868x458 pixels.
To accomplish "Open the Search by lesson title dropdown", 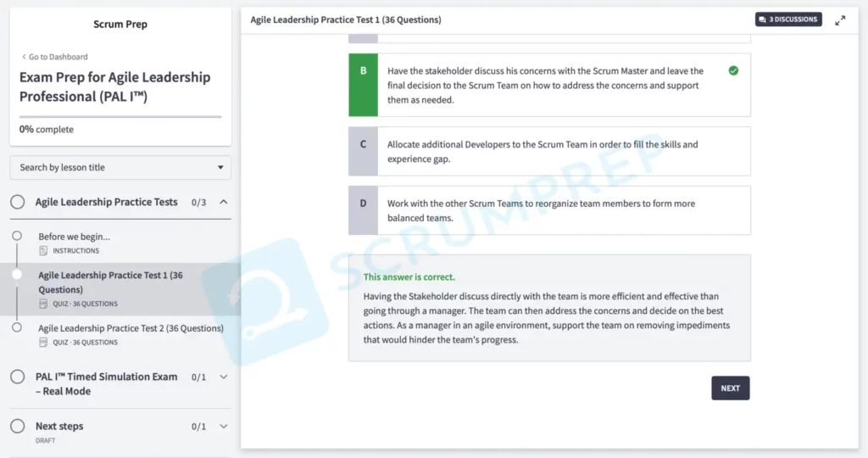I will click(120, 167).
